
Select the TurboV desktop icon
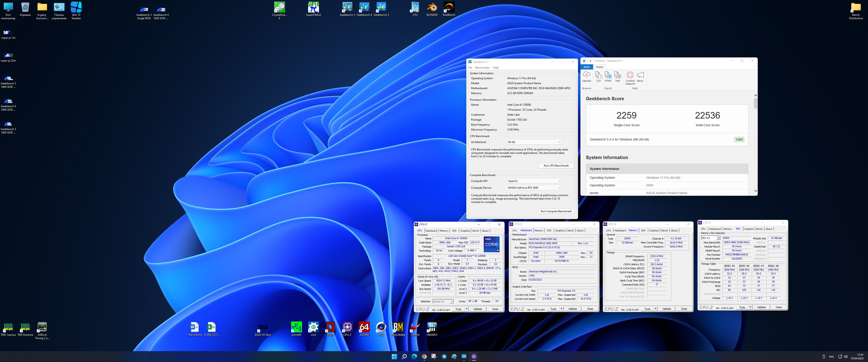coord(415,329)
